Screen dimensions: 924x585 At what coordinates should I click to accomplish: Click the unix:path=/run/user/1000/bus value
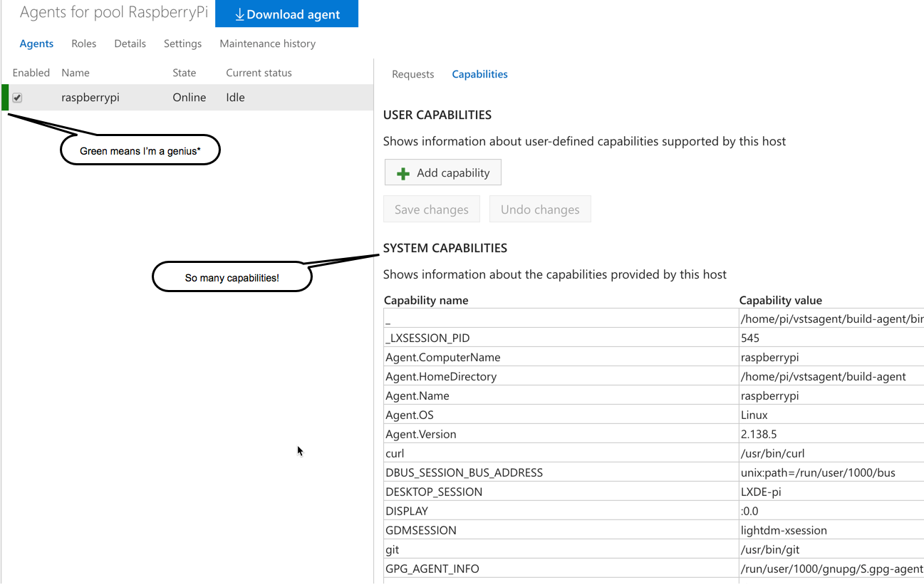coord(818,472)
